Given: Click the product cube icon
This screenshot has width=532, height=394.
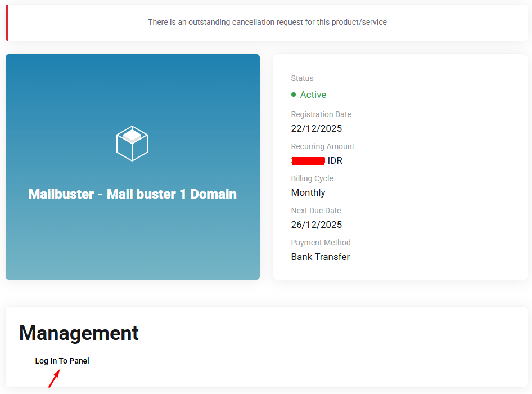Looking at the screenshot, I should (132, 144).
